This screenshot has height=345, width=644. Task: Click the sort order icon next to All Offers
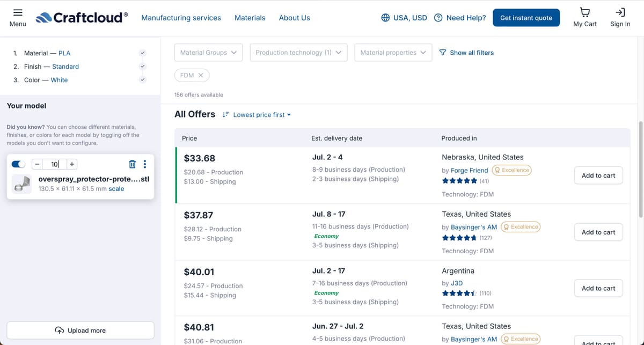tap(226, 114)
